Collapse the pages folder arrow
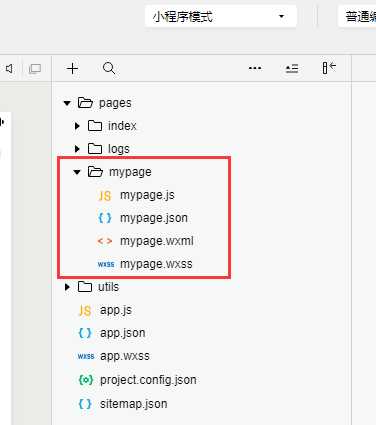Viewport: 376px width, 425px height. [67, 103]
